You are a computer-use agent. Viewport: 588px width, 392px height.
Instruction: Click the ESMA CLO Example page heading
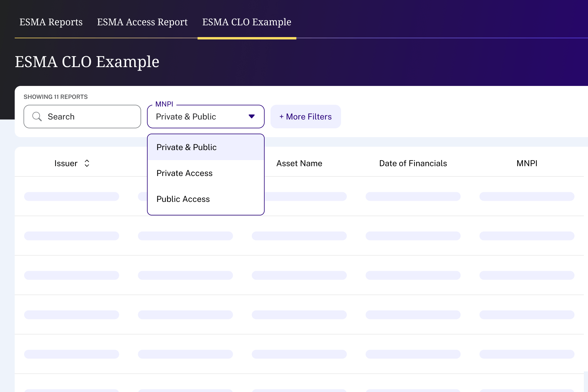87,62
